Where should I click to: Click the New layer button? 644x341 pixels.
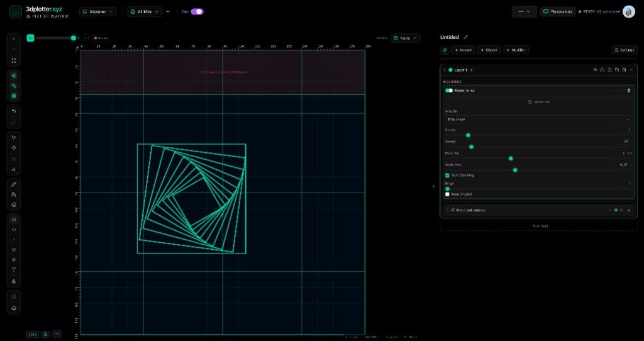pyautogui.click(x=538, y=226)
